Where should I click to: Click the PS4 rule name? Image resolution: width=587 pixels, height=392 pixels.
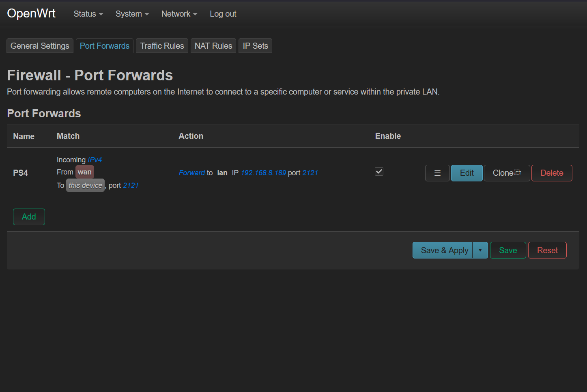point(20,173)
